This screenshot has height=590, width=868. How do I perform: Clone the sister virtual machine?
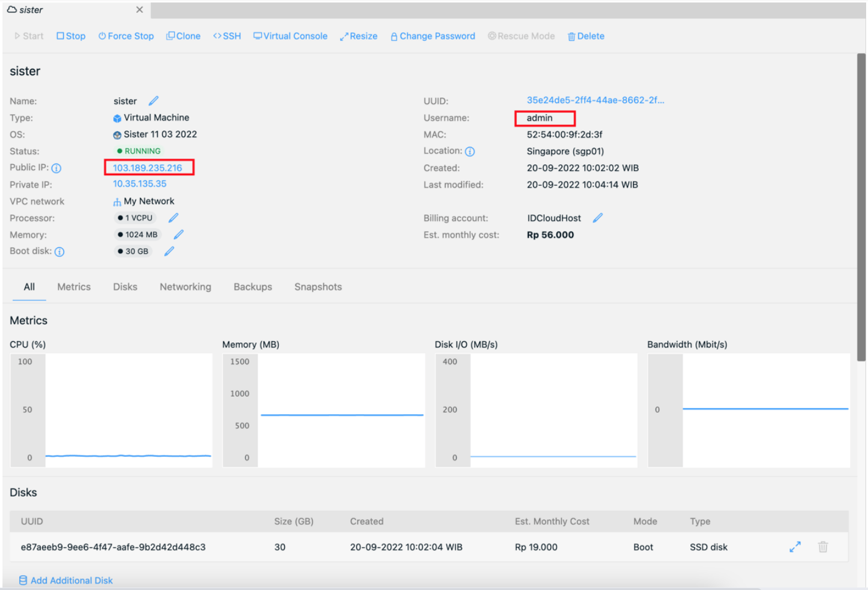(x=183, y=37)
